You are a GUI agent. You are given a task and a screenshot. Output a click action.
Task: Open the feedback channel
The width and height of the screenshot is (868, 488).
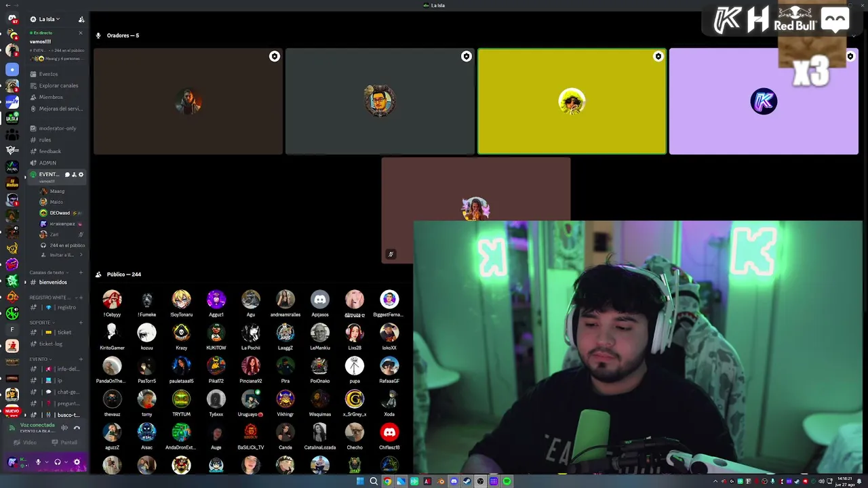[x=56, y=151]
